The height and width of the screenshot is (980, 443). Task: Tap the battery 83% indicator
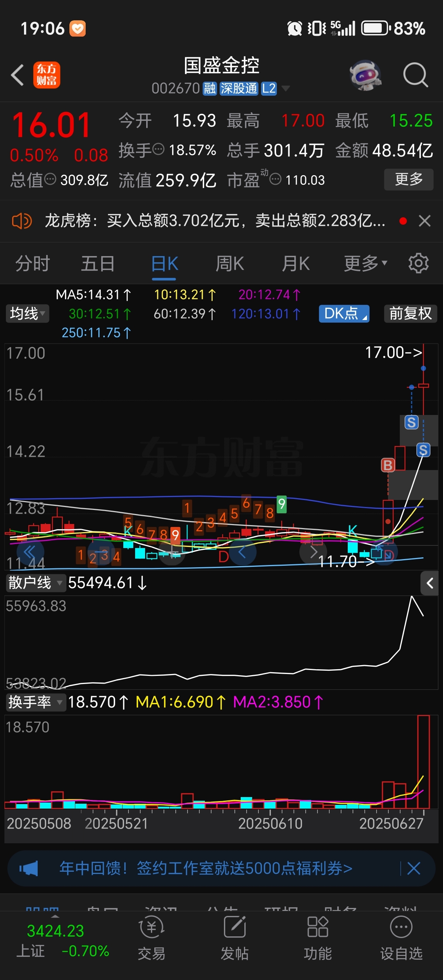(393, 28)
